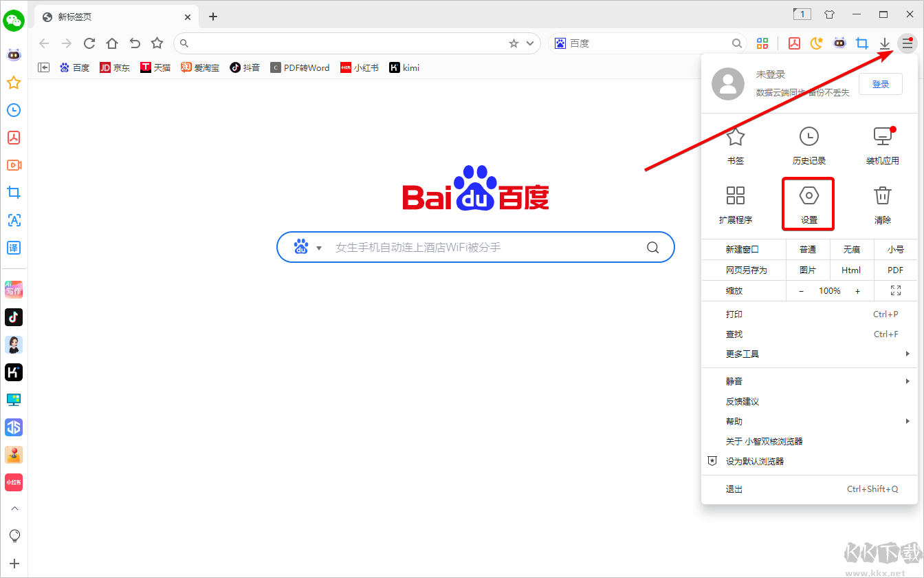Open the downloads icon on the toolbar
Screen dimensions: 924x578
885,43
